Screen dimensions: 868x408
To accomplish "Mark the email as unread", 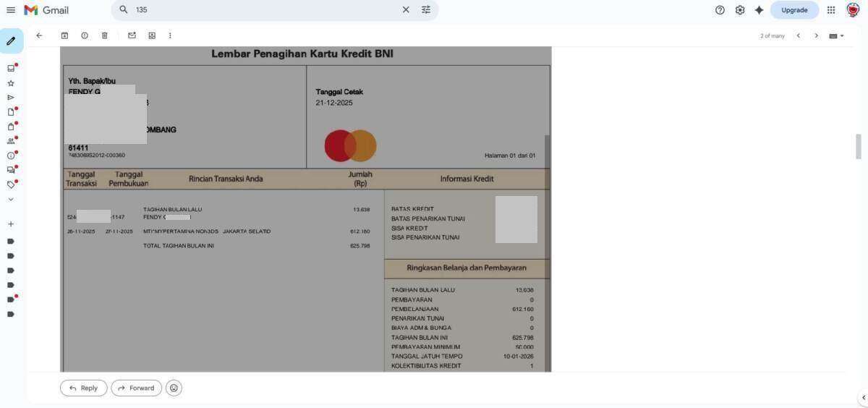I will 132,35.
